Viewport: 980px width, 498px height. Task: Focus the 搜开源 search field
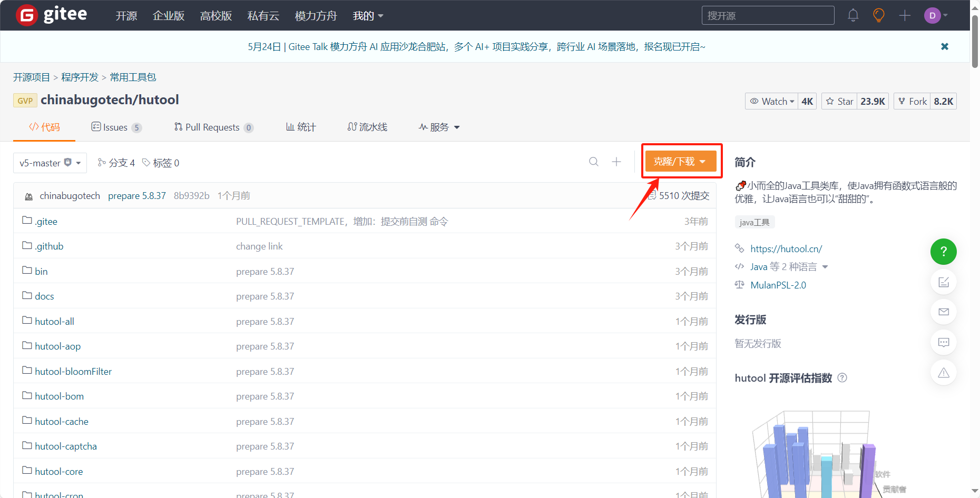[768, 15]
